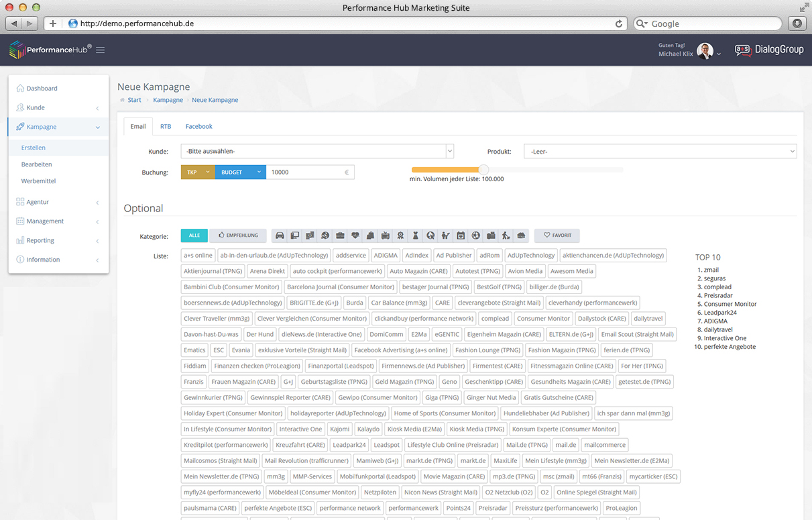Select the dress fashion category icon
The image size is (812, 520).
pyautogui.click(x=415, y=236)
